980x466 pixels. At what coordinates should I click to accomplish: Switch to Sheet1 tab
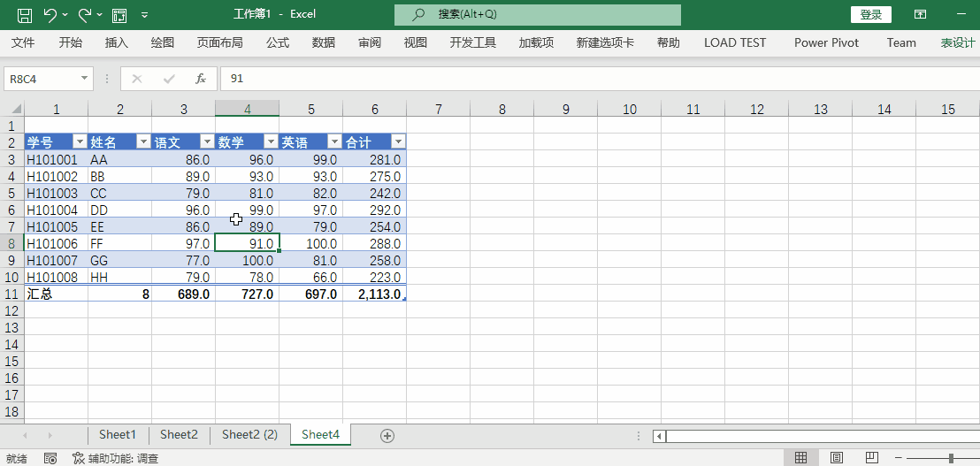point(118,435)
